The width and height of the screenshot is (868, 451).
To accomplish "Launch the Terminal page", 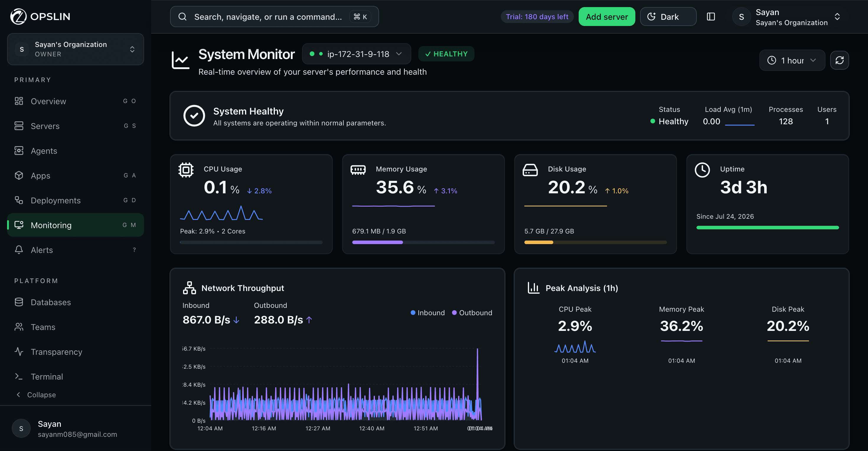I will pos(76,376).
